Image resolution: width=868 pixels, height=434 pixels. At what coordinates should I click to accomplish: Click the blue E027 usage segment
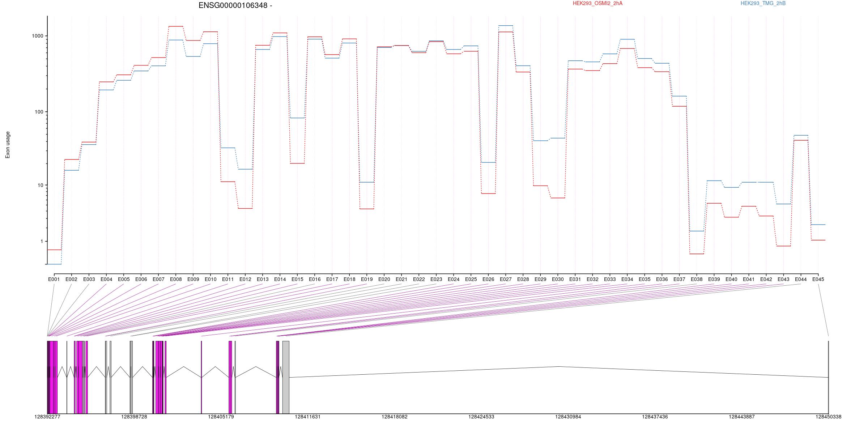(x=506, y=26)
